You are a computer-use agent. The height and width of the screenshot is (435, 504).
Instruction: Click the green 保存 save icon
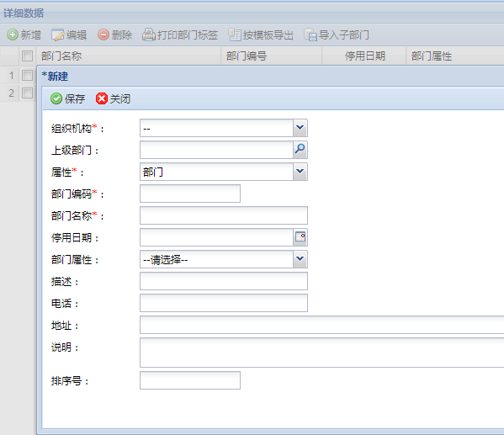pos(56,98)
